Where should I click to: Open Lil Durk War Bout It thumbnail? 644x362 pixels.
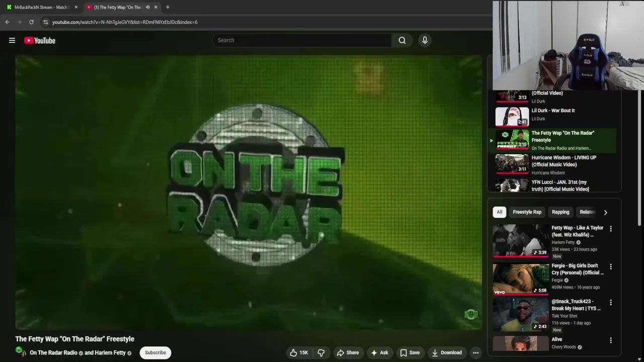click(x=512, y=117)
